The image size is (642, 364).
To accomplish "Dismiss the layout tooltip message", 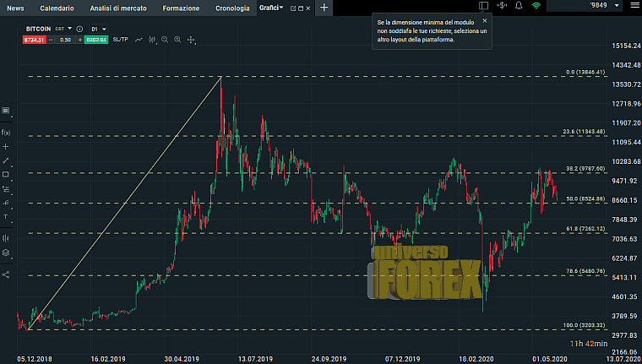I will 484,20.
